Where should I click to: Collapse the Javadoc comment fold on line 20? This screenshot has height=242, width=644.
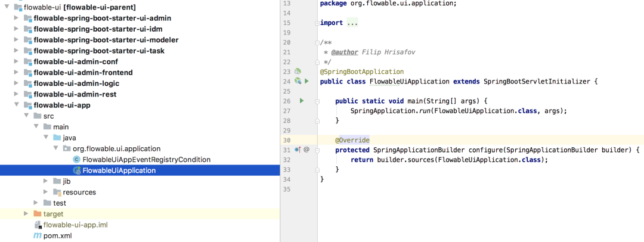[317, 43]
